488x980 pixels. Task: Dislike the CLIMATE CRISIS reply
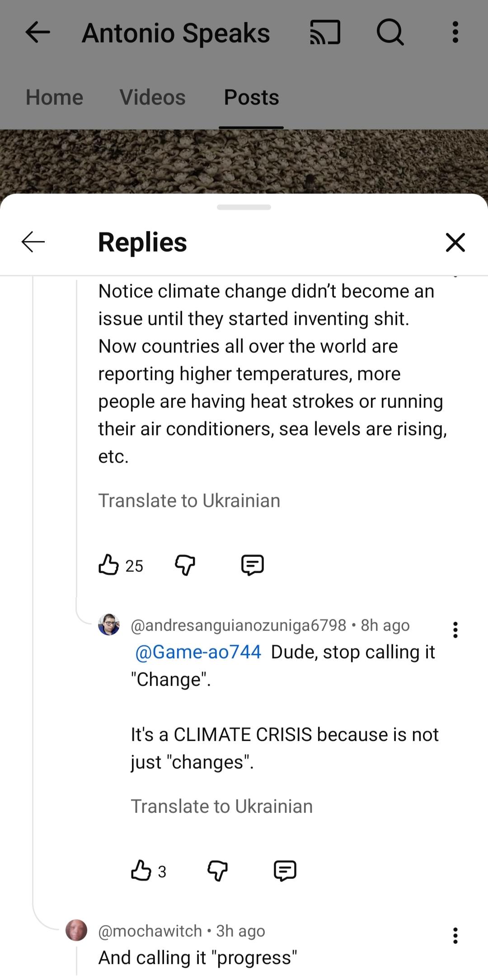217,871
